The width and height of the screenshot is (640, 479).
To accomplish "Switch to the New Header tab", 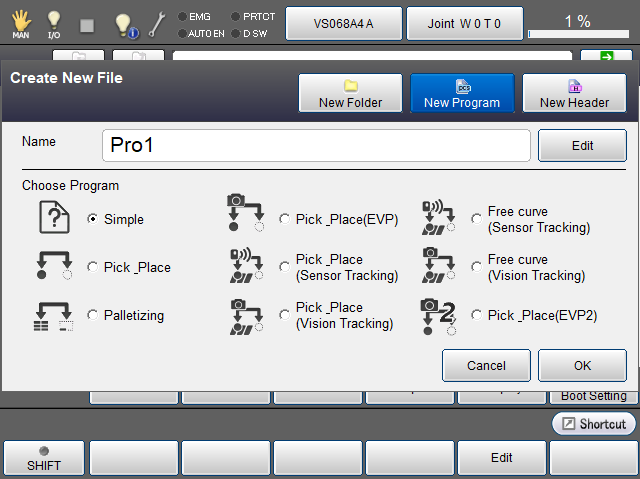I will [x=574, y=93].
